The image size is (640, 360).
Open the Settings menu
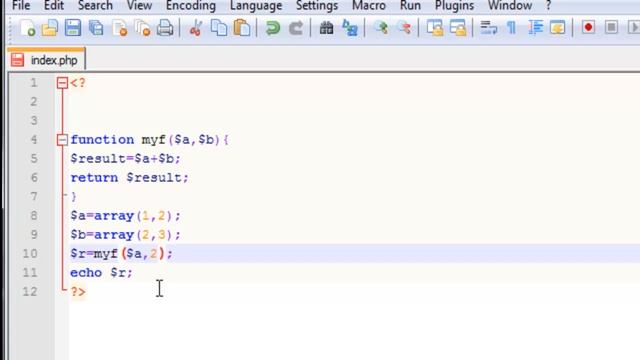click(317, 6)
